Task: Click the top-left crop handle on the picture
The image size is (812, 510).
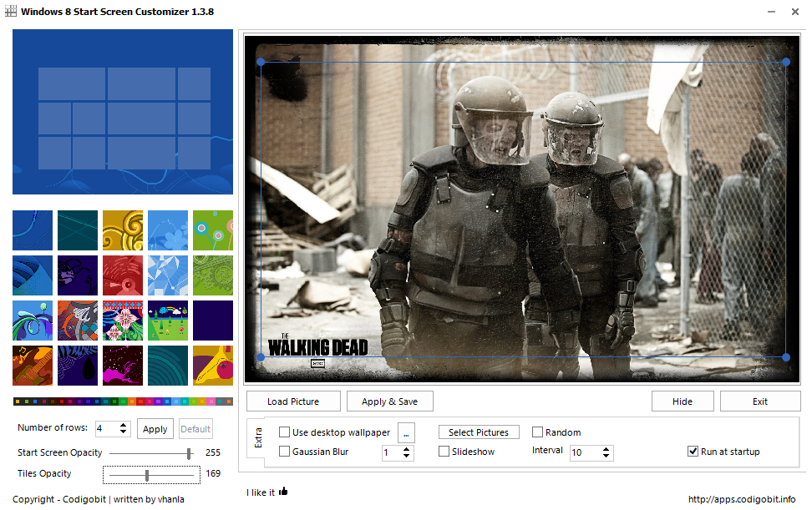Action: point(261,62)
